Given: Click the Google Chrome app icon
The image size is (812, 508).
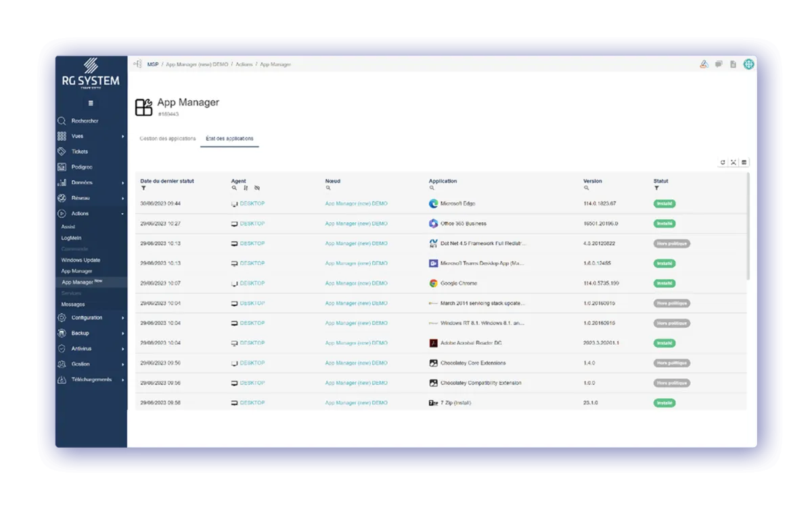Looking at the screenshot, I should tap(433, 283).
